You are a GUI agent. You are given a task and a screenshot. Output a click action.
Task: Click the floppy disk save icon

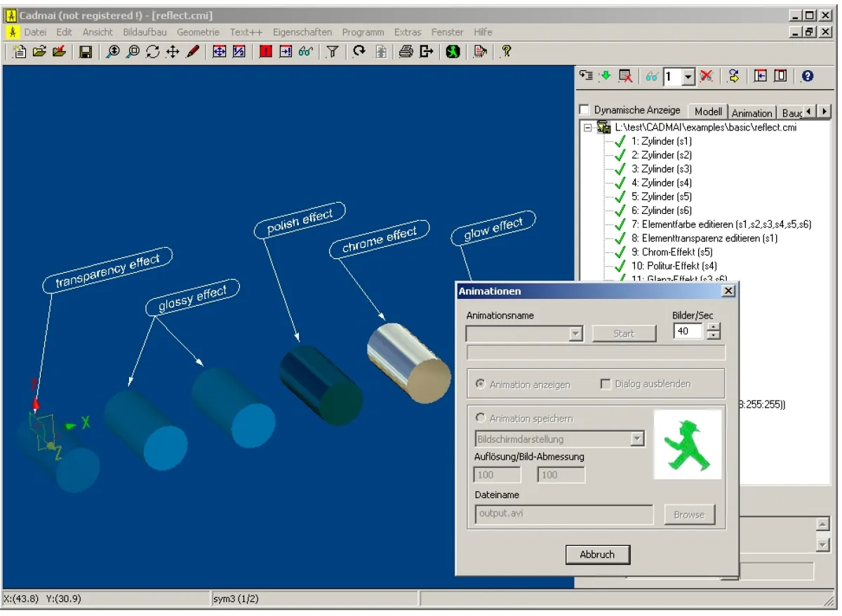click(86, 52)
